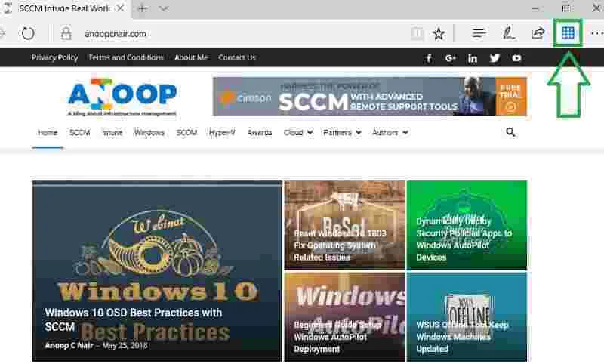Select the Awards menu item
This screenshot has height=364, width=604.
(x=259, y=132)
